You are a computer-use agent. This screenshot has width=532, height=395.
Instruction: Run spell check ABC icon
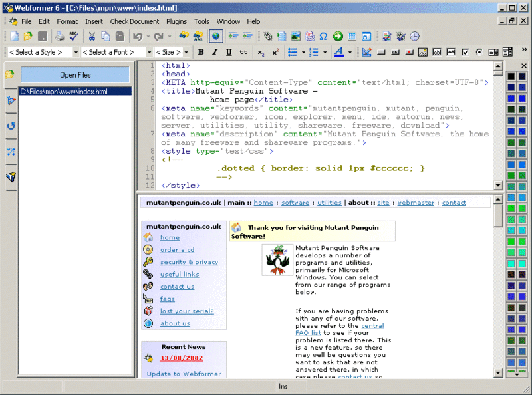coord(74,36)
